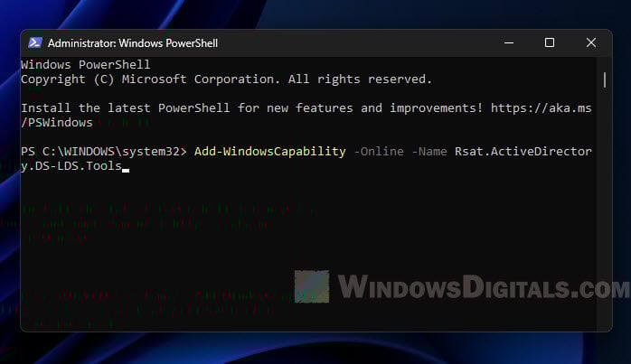Click the 'Windows PowerShell' header line

coord(86,65)
